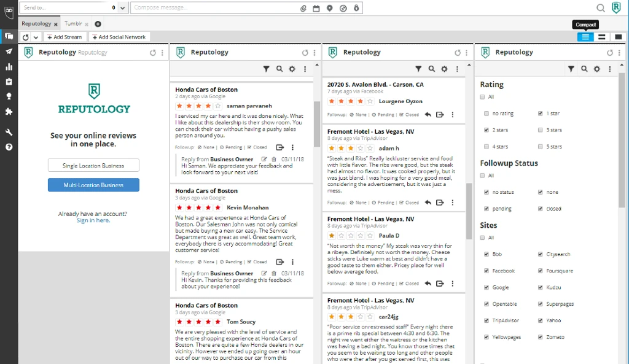The width and height of the screenshot is (629, 364).
Task: Click the Fremont Hotel stream scrollbar thumb
Action: pos(469,211)
